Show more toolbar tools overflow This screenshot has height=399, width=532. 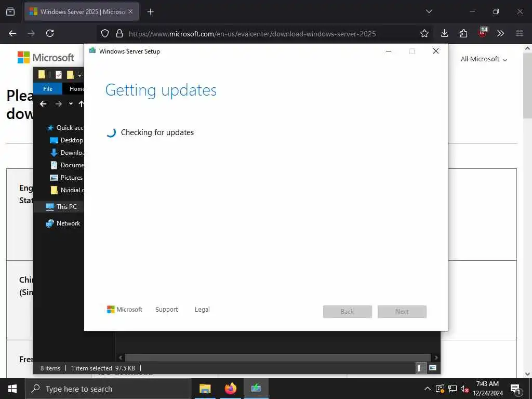[x=500, y=33]
